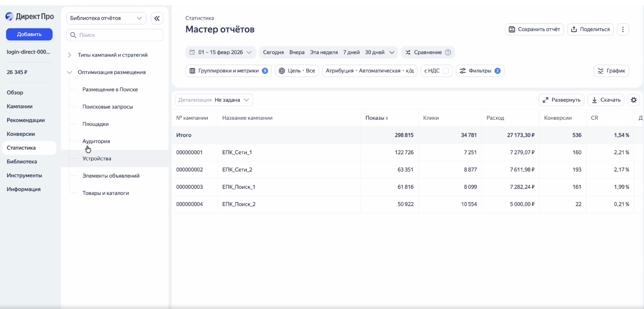Open the Библиотека отчётов dropdown
The image size is (644, 309).
pyautogui.click(x=106, y=18)
